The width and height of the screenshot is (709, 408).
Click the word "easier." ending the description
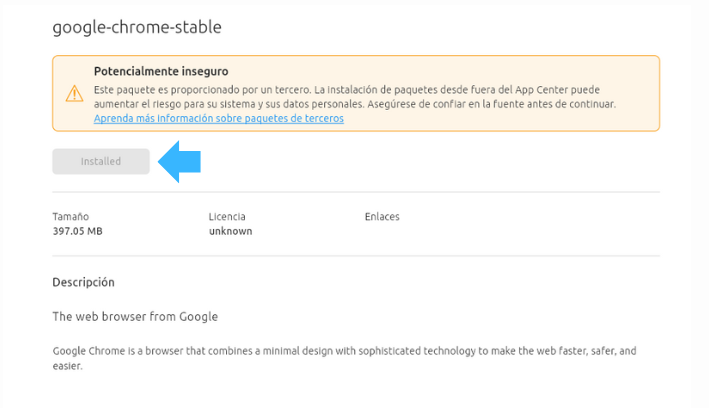(66, 366)
